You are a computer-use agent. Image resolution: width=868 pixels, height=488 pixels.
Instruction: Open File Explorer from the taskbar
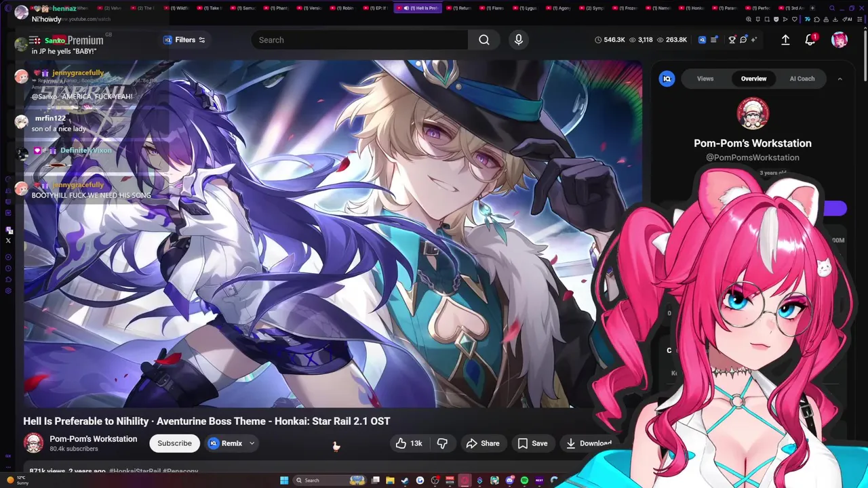pyautogui.click(x=390, y=481)
